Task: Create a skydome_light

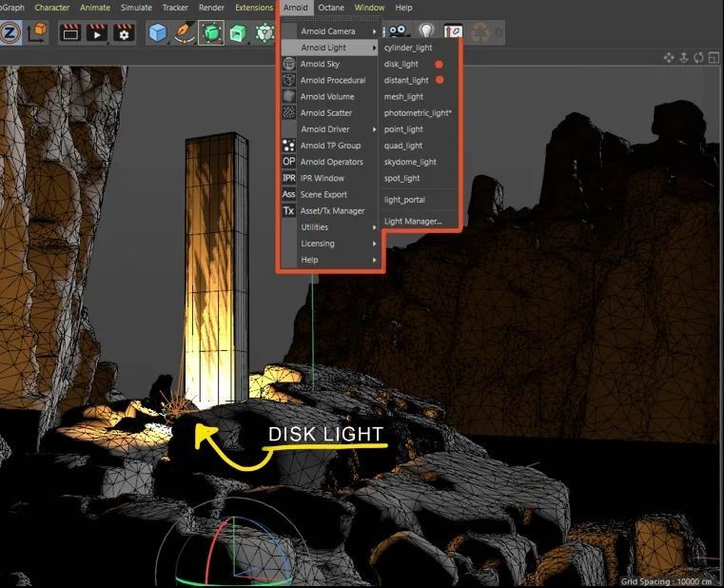Action: point(419,162)
